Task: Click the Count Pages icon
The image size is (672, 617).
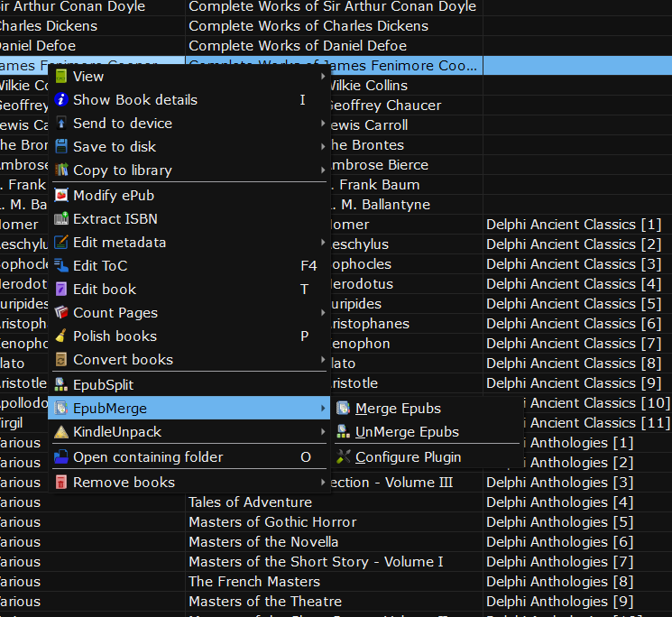Action: click(61, 313)
